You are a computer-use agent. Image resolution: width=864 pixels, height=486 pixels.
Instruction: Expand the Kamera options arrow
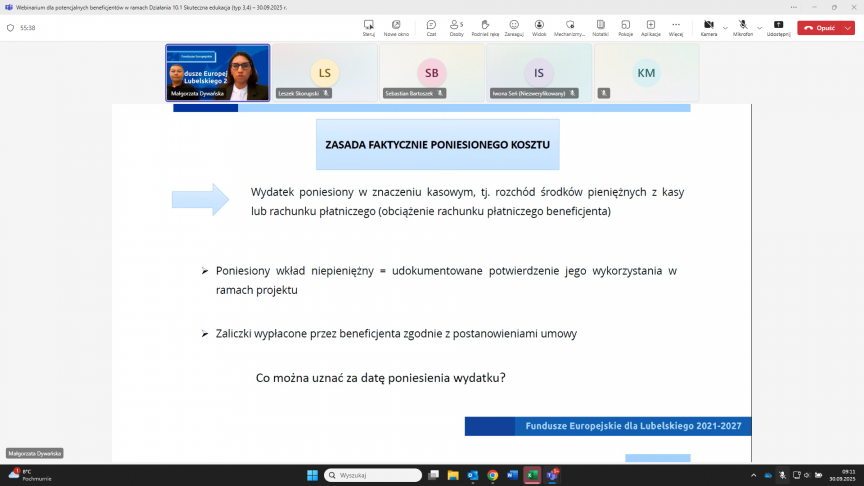click(725, 27)
